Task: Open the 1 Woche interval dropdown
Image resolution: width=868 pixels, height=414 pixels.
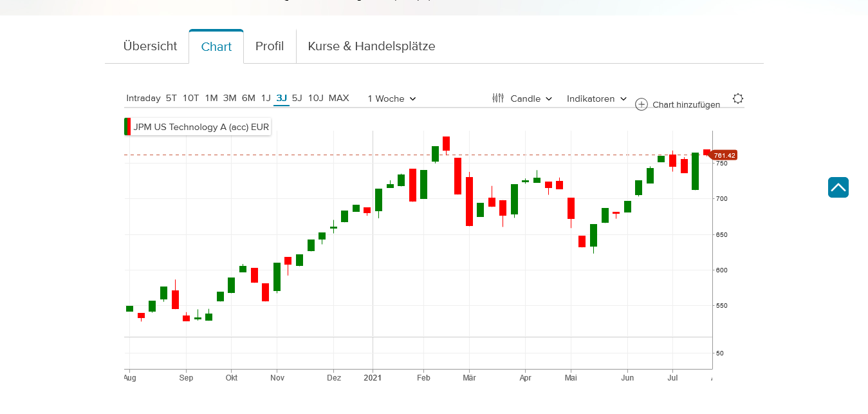Action: [x=392, y=99]
